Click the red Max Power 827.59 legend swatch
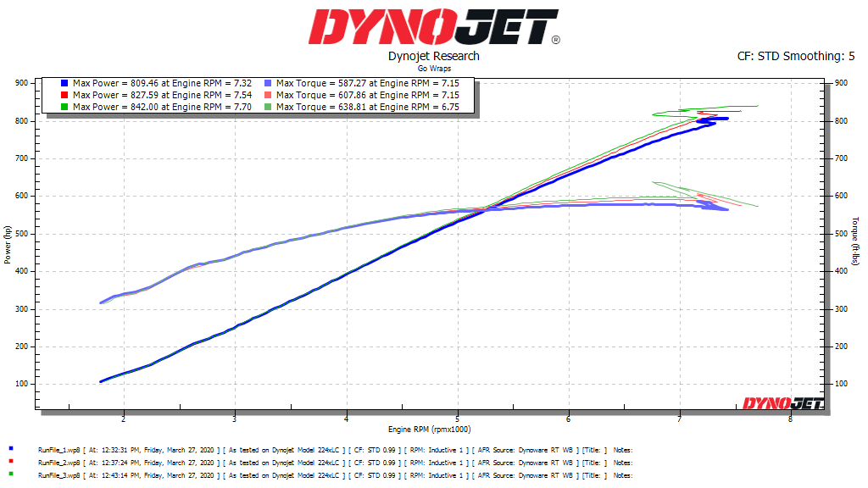Viewport: 868px width, 488px height. (x=64, y=95)
